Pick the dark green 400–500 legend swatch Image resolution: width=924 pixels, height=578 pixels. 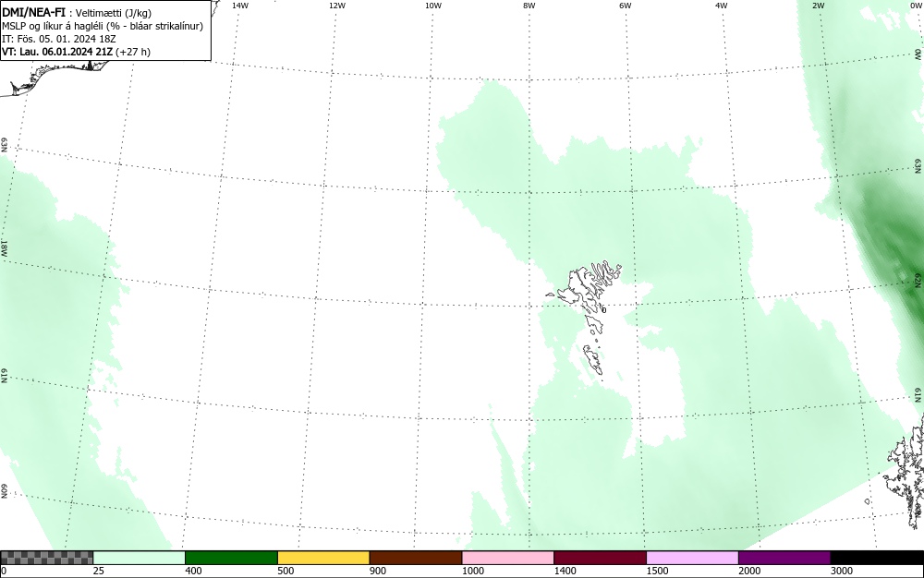click(x=231, y=558)
